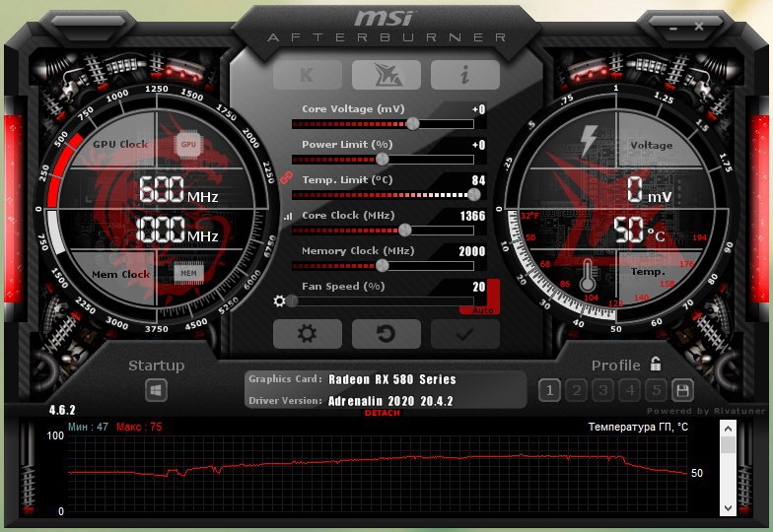Select profile slot 2
Viewport: 773px width, 532px height.
point(576,390)
